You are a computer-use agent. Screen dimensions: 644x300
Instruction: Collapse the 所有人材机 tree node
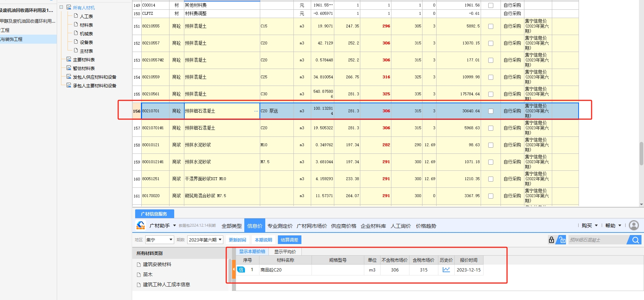pos(61,7)
